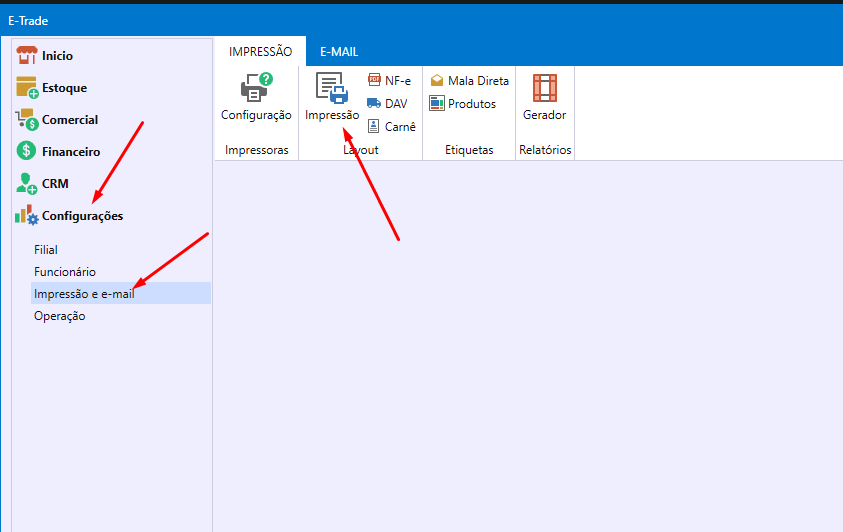Switch to the E-MAIL ribbon tab
This screenshot has width=843, height=532.
(339, 52)
